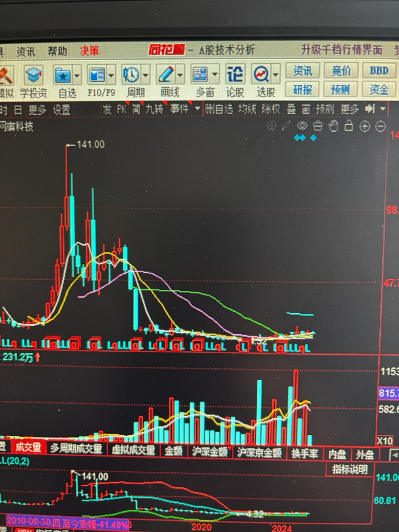Click the 资金 capital flow button

379,89
